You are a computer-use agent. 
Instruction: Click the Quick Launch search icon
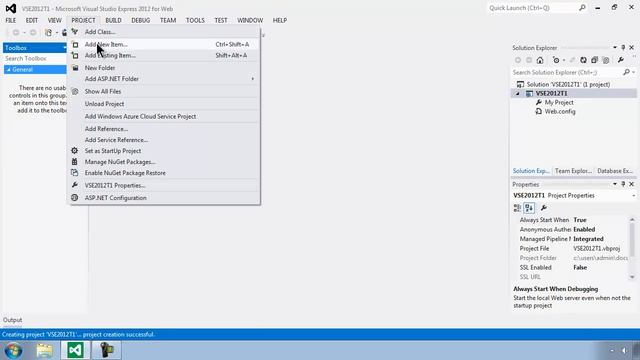tap(582, 8)
